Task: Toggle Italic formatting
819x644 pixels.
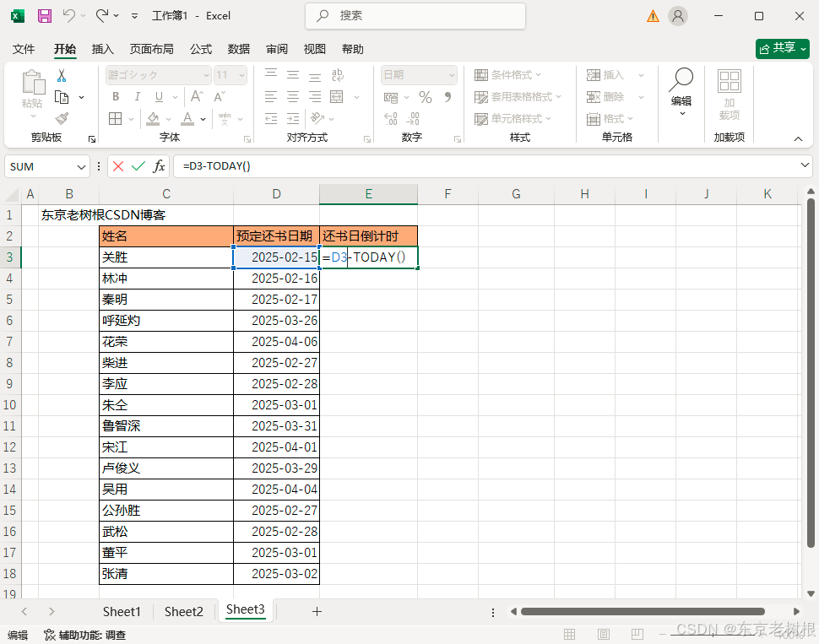Action: [135, 97]
